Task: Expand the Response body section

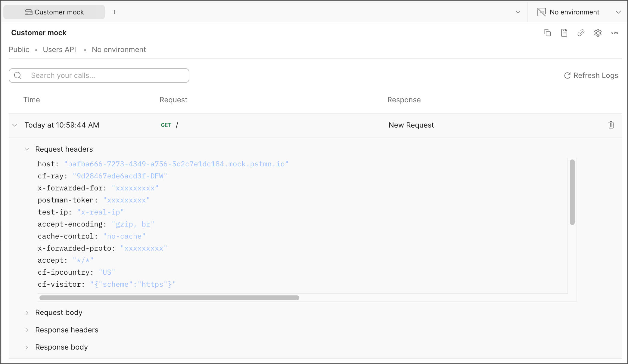Action: tap(27, 347)
